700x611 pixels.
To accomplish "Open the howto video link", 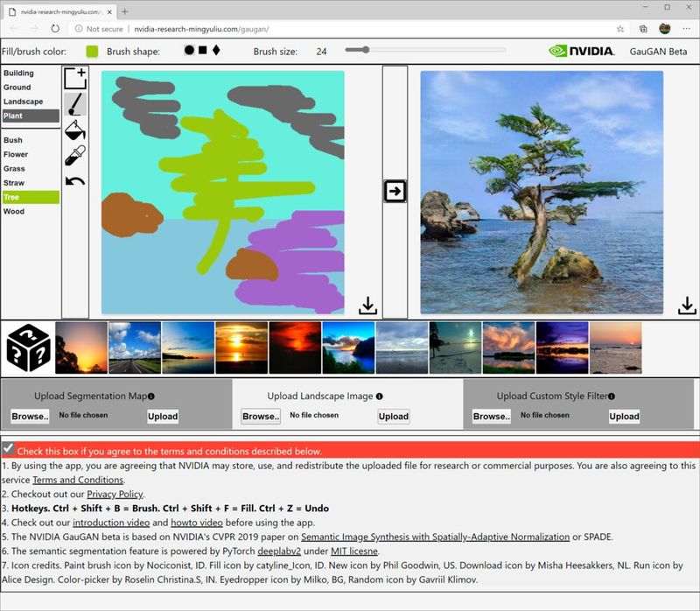I will (197, 523).
